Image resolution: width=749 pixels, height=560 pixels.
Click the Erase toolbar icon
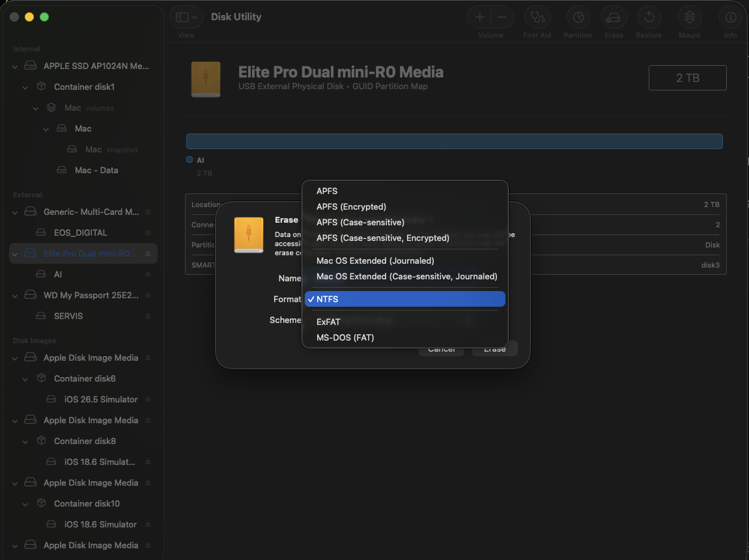tap(614, 17)
